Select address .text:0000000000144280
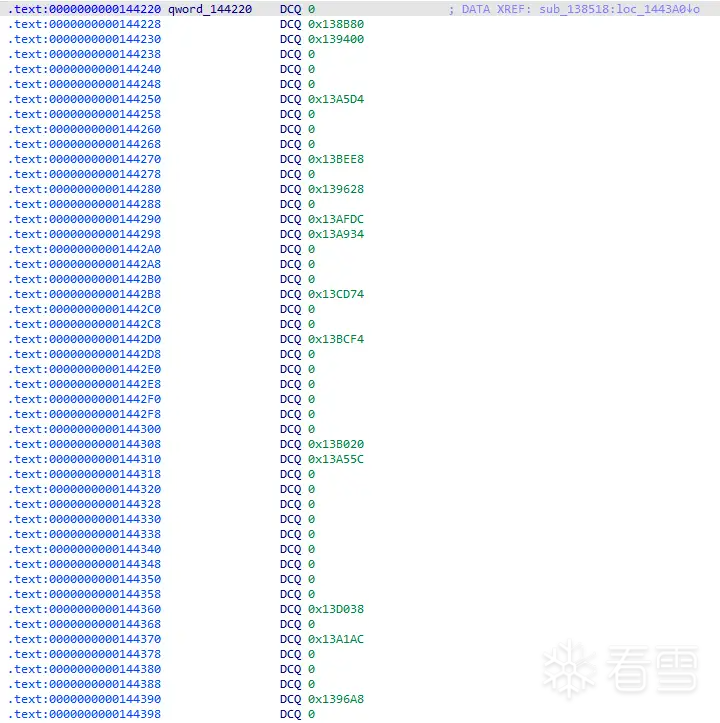 coord(84,189)
